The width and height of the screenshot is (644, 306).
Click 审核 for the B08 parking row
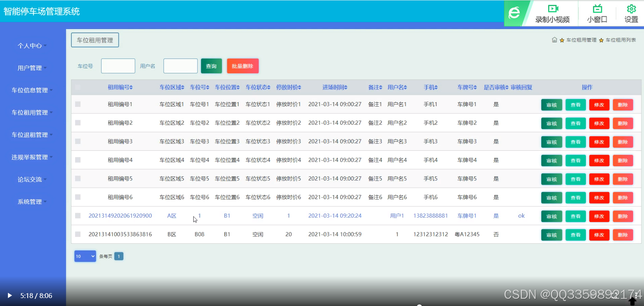(552, 235)
